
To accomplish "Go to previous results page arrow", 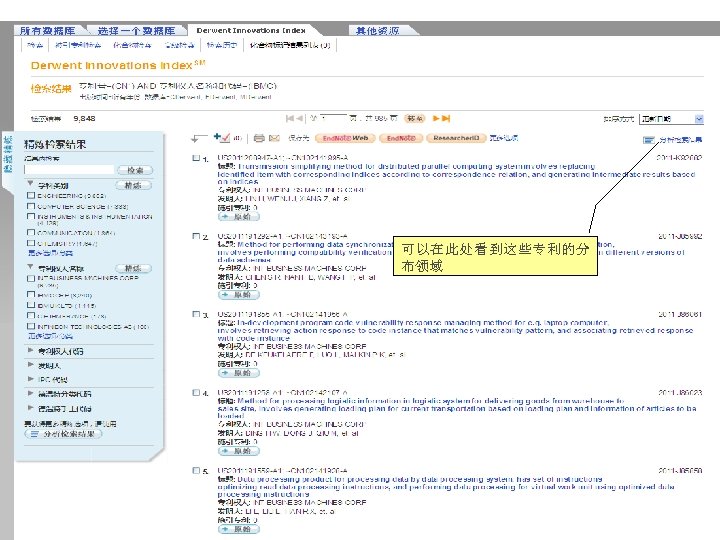I will [299, 118].
